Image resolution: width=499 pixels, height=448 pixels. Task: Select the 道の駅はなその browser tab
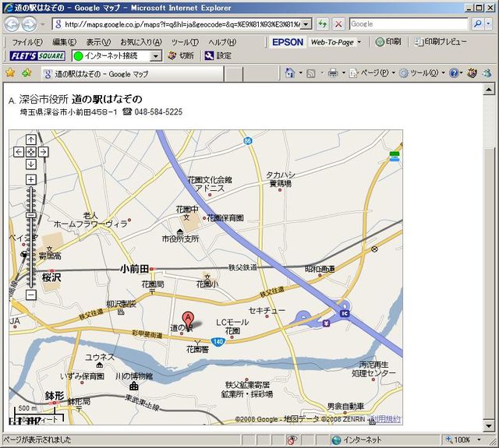tap(101, 73)
